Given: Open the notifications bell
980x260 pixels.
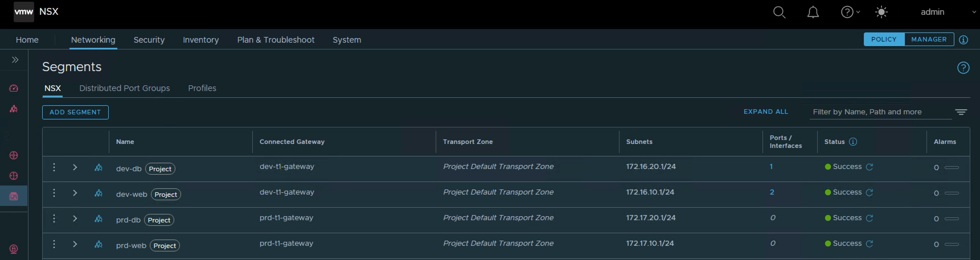Looking at the screenshot, I should tap(813, 12).
